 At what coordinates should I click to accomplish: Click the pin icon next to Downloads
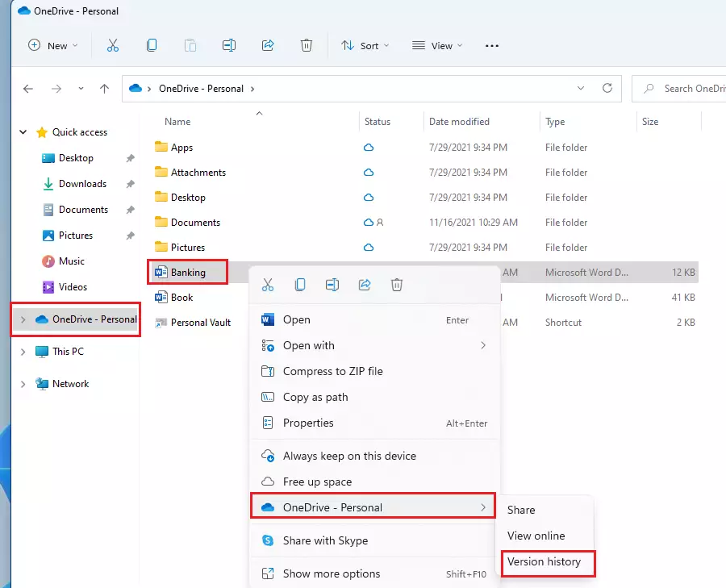pos(131,184)
